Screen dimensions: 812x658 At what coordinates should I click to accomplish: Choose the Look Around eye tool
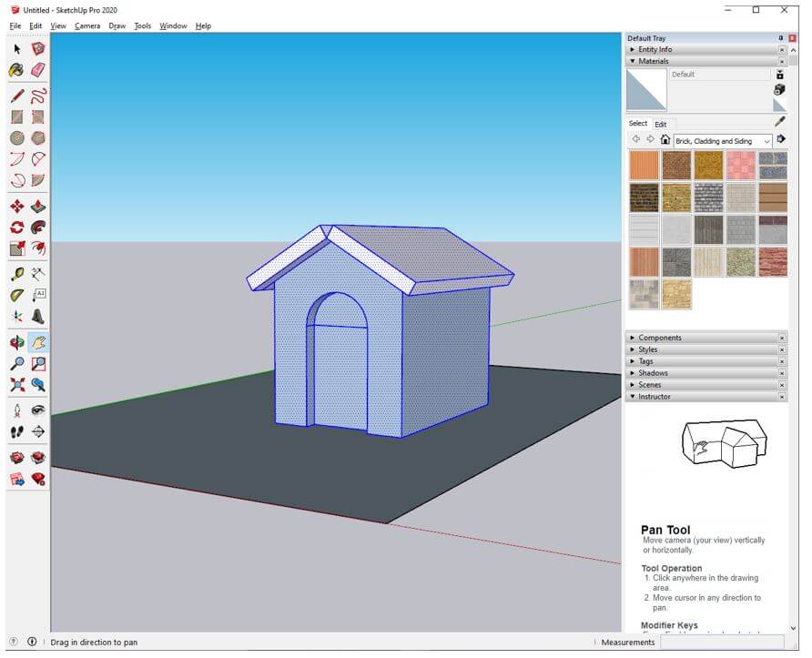coord(38,411)
